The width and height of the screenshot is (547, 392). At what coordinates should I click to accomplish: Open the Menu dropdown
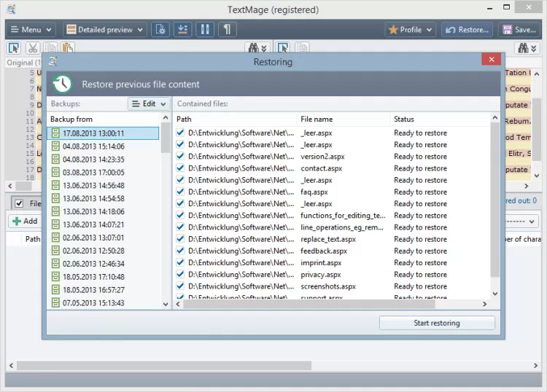[x=30, y=30]
